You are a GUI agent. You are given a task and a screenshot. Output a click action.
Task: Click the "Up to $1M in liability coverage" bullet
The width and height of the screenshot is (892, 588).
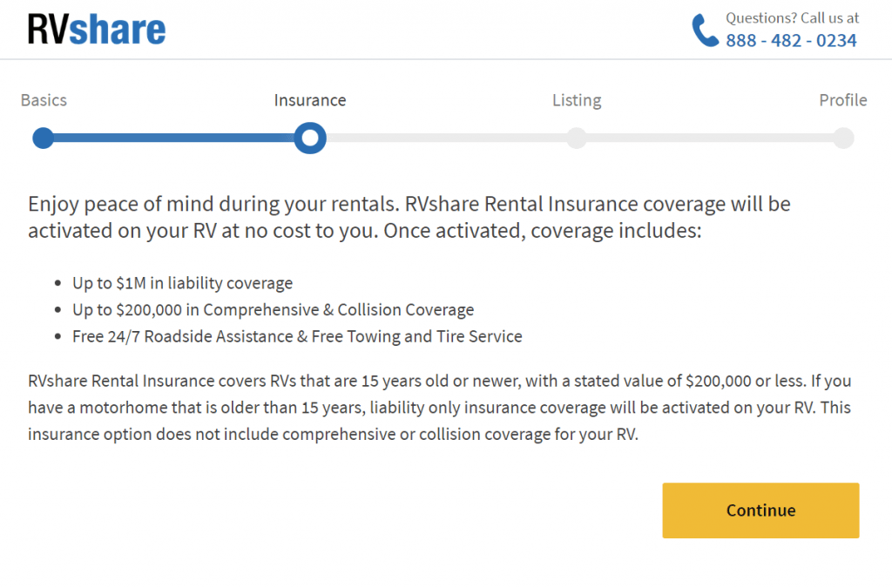182,283
